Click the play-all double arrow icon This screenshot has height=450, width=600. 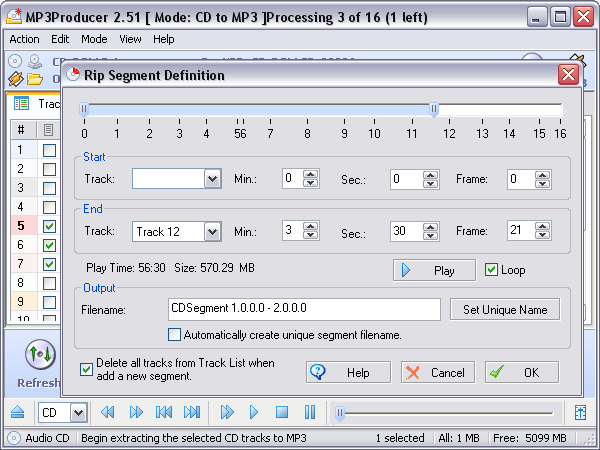click(227, 412)
